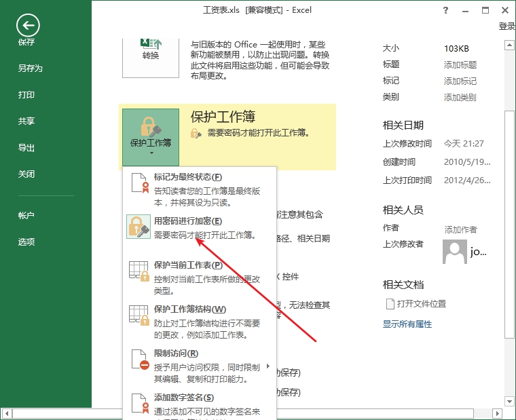Click the 添加数字签名 signature document icon

[140, 404]
